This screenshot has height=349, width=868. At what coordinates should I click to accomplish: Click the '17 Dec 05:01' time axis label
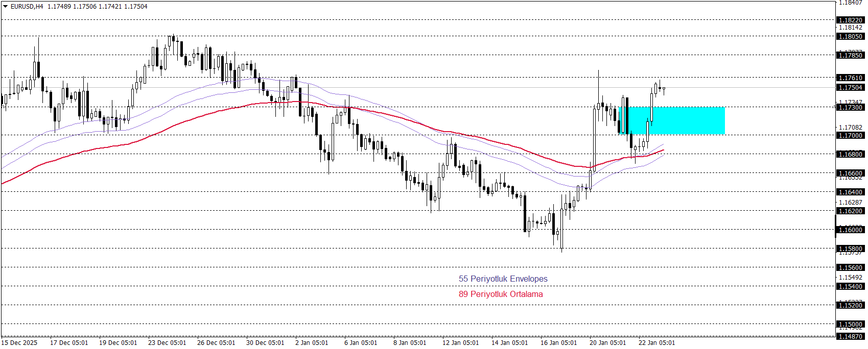point(69,343)
